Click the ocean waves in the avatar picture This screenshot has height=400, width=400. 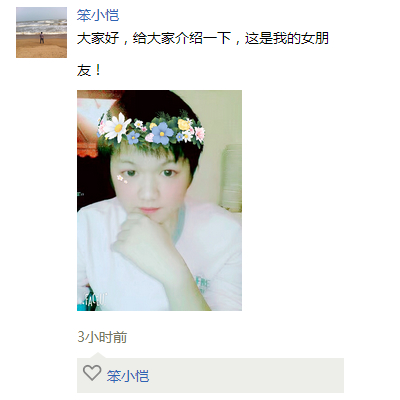(41, 27)
